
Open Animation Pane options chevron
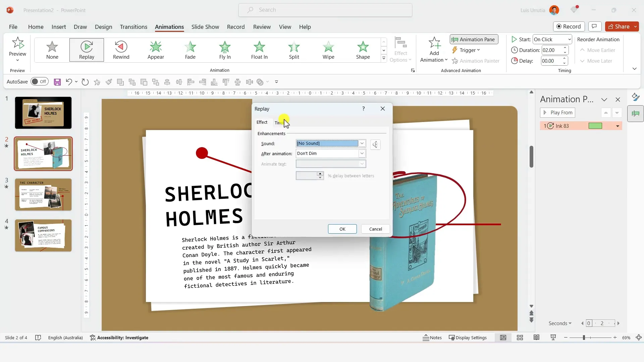point(604,100)
